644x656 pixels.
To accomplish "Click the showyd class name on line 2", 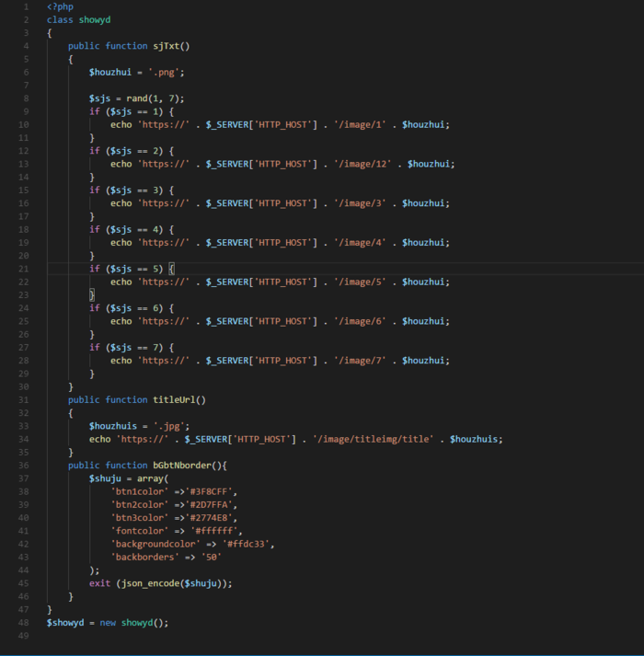I will point(95,20).
